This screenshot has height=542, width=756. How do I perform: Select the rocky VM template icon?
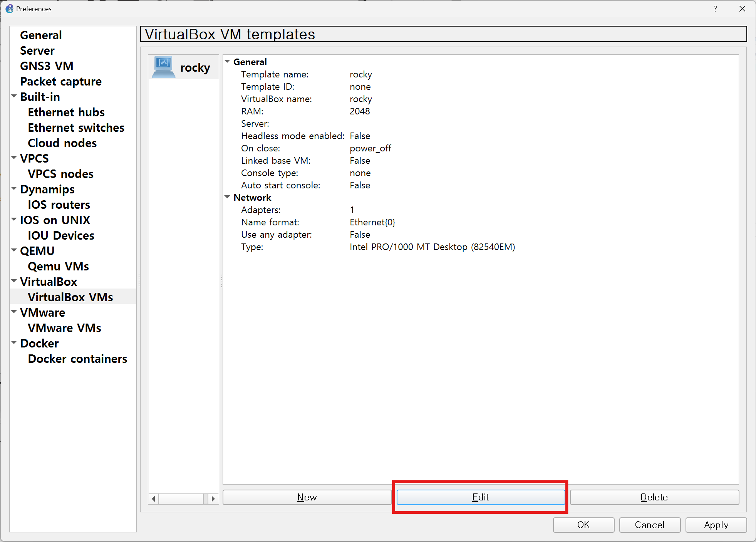click(164, 67)
